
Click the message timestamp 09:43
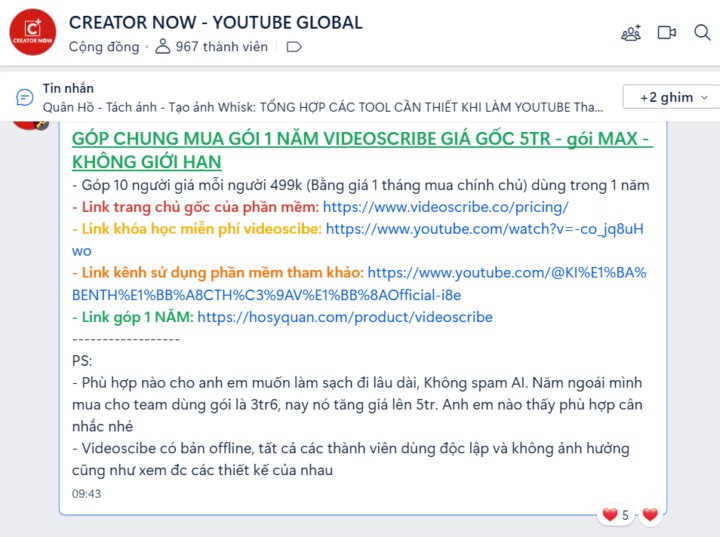pos(86,494)
